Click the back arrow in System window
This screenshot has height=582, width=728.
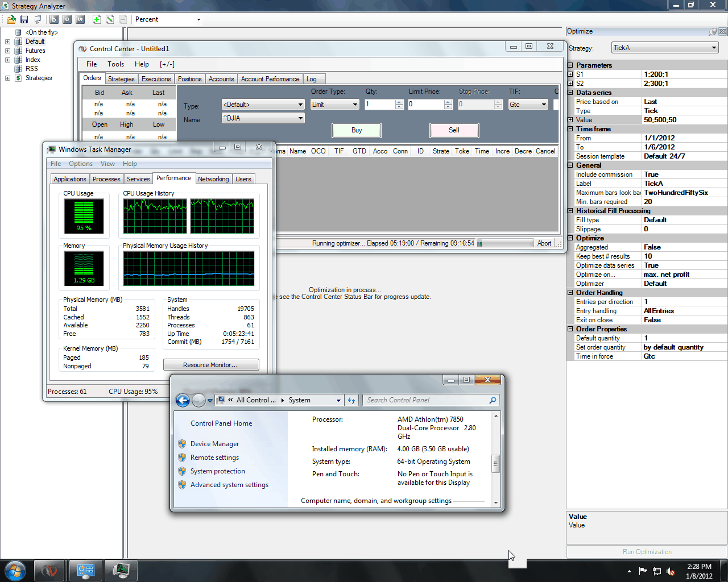pyautogui.click(x=183, y=400)
